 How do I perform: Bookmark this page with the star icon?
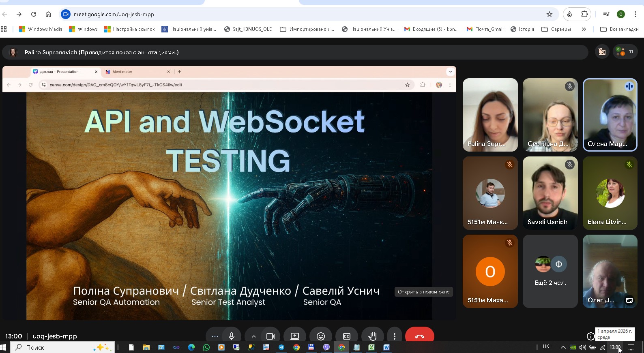(550, 14)
